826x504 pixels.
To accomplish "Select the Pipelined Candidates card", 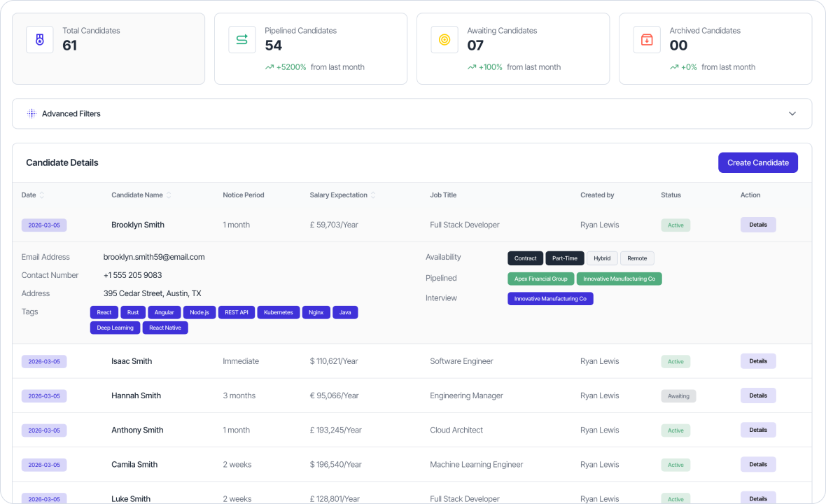I will click(310, 49).
